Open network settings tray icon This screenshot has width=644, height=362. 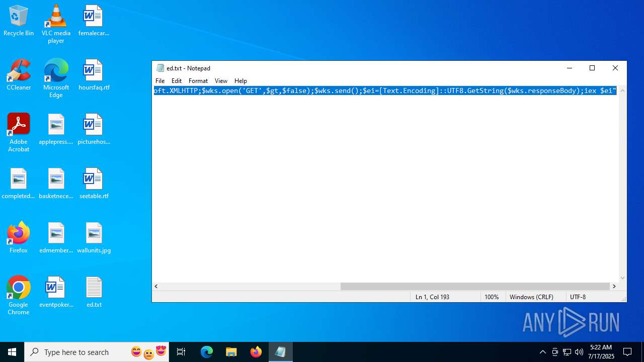coord(567,352)
